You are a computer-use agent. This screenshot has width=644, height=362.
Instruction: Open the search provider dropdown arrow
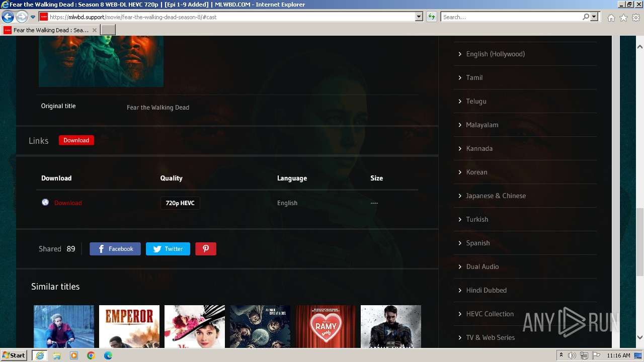click(594, 17)
